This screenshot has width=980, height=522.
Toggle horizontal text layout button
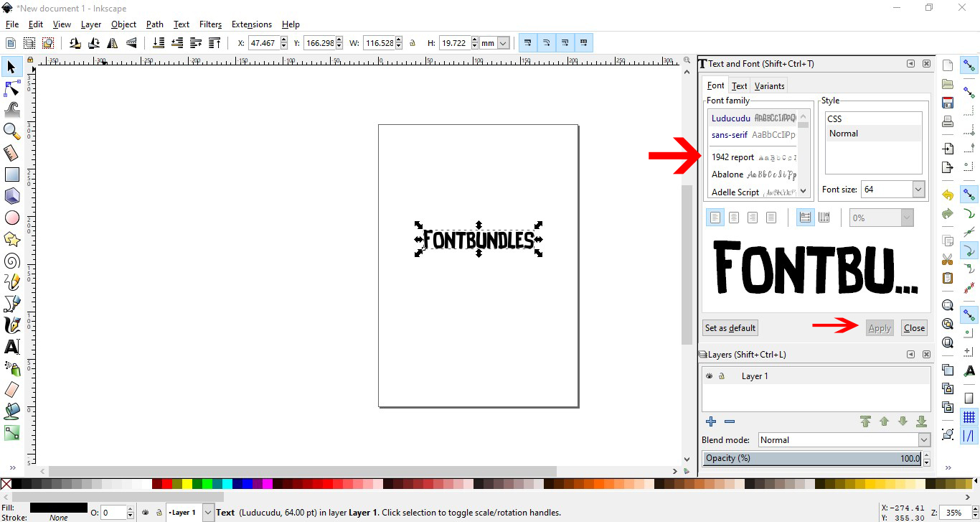point(806,217)
